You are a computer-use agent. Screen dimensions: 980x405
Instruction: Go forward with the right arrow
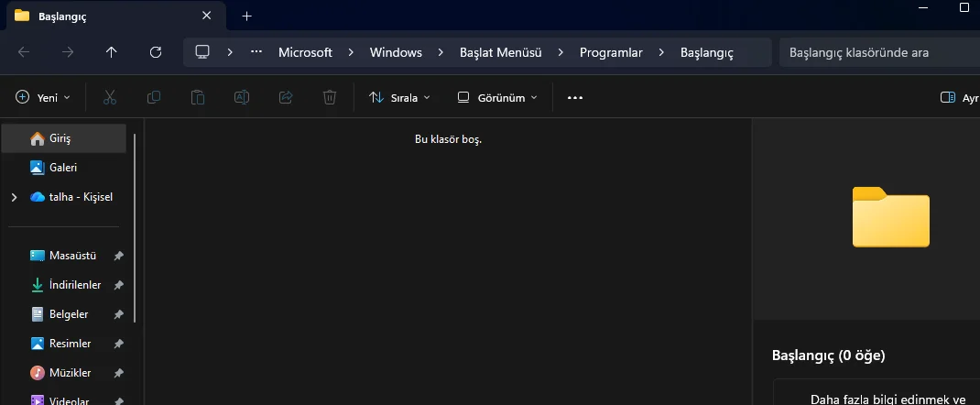click(x=68, y=52)
